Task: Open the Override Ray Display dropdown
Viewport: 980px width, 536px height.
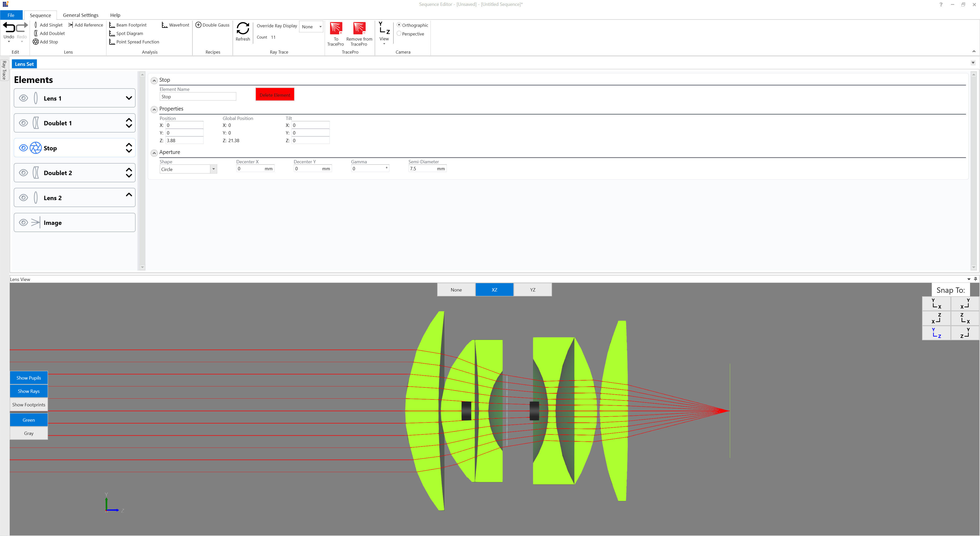Action: 311,27
